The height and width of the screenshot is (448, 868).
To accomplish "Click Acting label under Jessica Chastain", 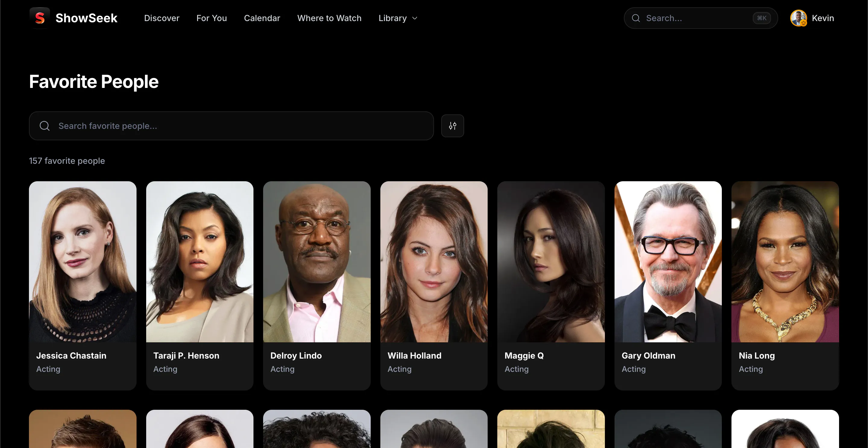I will point(48,369).
